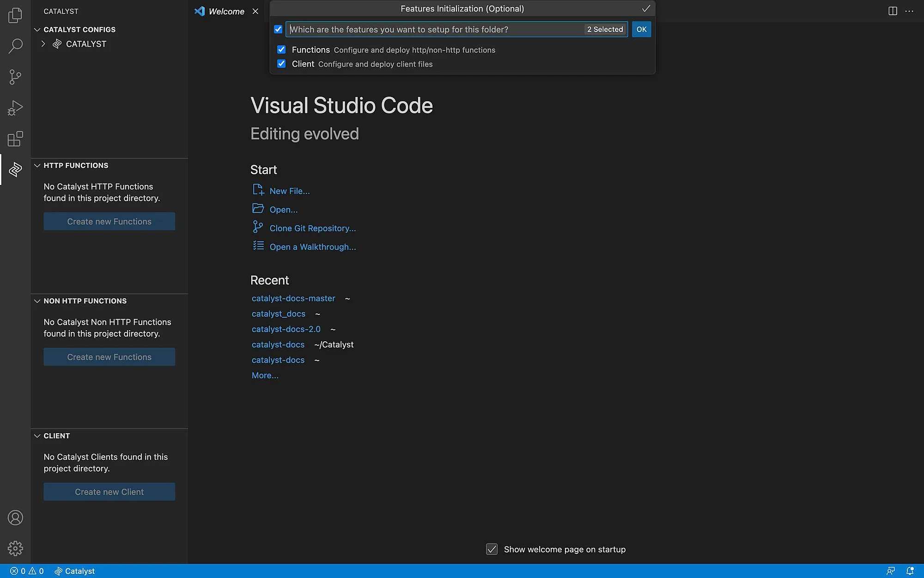Viewport: 924px width, 578px height.
Task: Click the Create new Client button
Action: 109,492
